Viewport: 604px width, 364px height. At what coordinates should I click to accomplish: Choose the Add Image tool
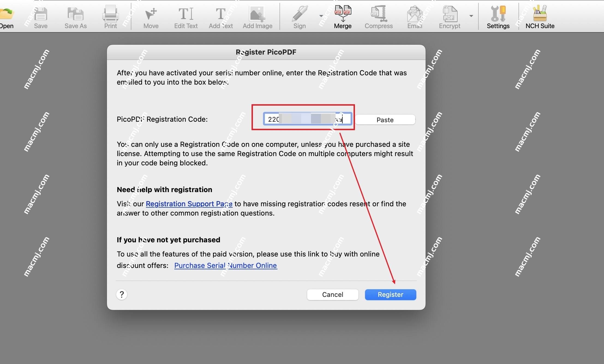tap(258, 18)
